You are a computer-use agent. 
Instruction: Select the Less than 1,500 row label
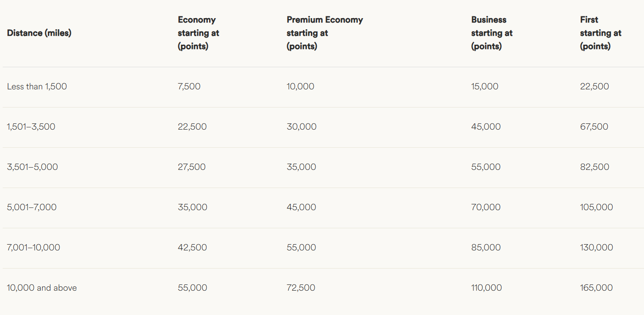pos(37,87)
